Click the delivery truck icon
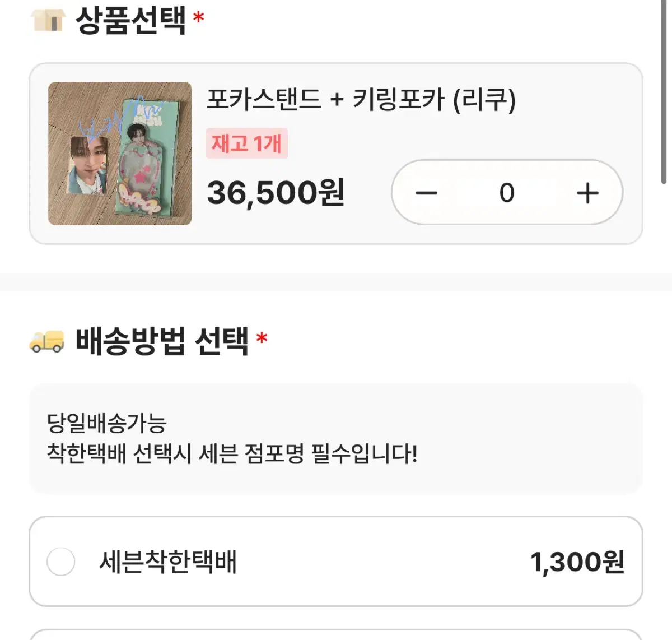This screenshot has height=640, width=672. pos(47,340)
